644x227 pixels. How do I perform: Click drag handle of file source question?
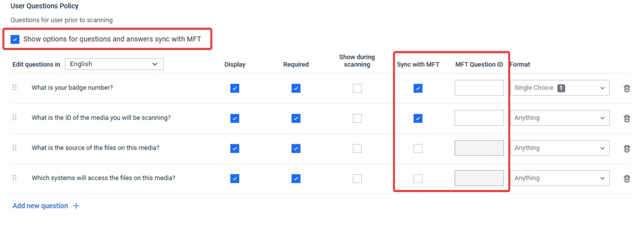tap(14, 148)
